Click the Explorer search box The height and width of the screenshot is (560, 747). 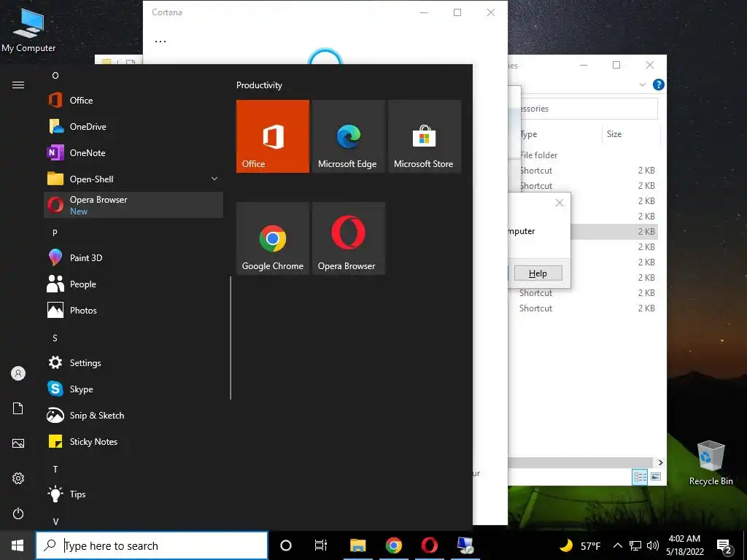tap(588, 109)
